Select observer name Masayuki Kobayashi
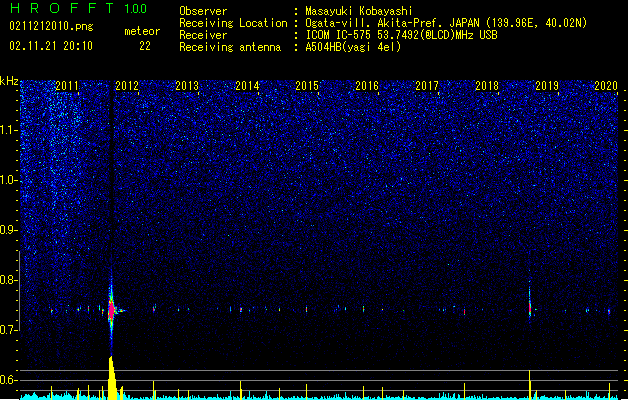The image size is (629, 400). point(359,11)
